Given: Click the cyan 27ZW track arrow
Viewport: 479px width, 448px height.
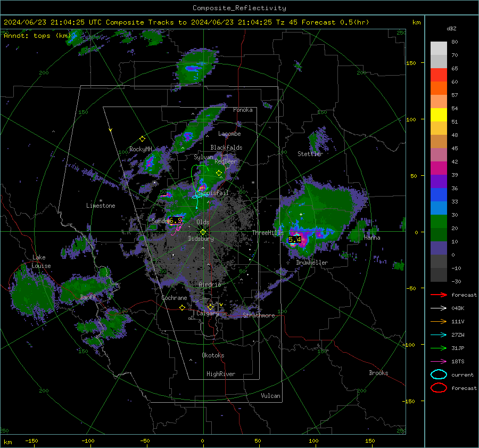Looking at the screenshot, I should coord(439,335).
